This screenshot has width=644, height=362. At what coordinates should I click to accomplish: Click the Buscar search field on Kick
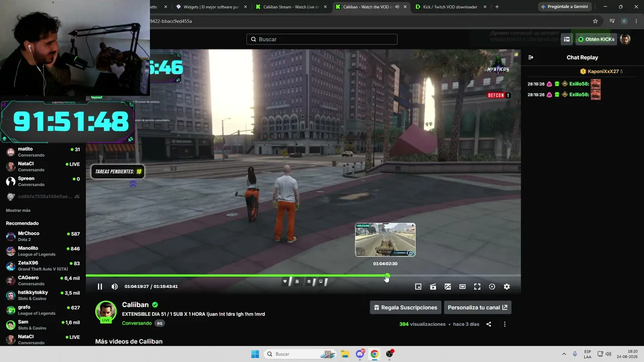tap(322, 39)
